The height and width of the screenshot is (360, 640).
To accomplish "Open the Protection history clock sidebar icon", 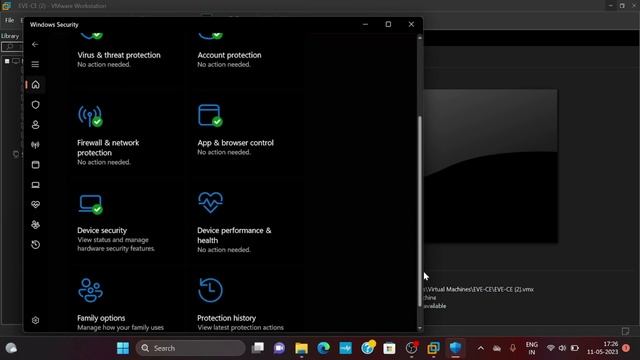I will (x=36, y=244).
